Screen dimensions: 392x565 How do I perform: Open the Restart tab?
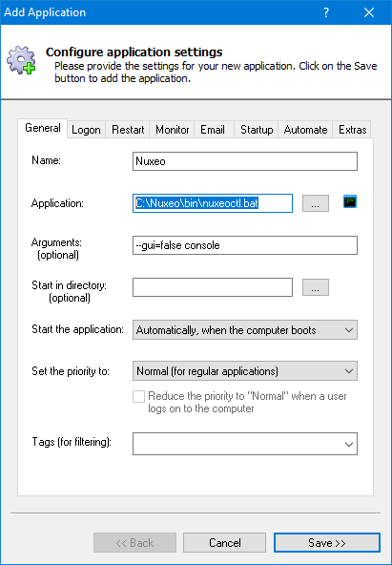pyautogui.click(x=128, y=130)
